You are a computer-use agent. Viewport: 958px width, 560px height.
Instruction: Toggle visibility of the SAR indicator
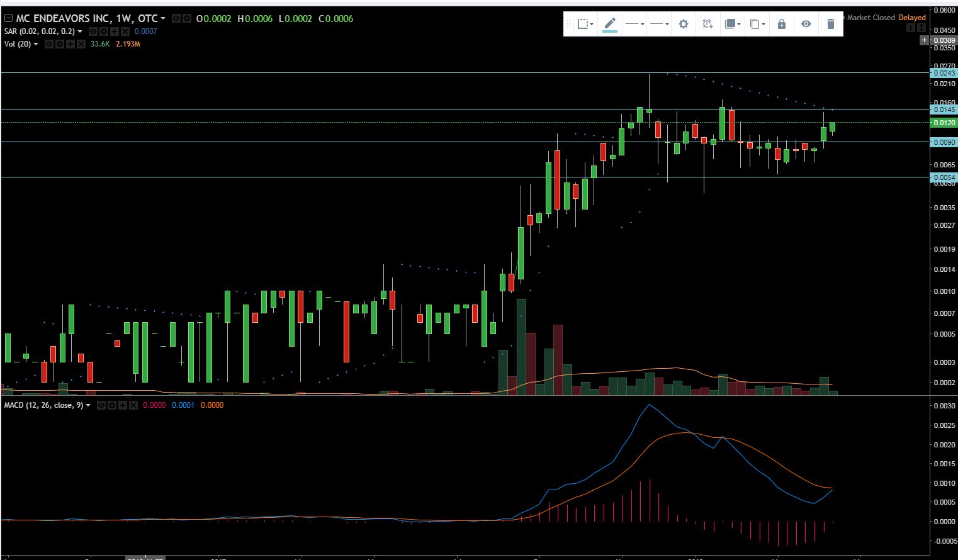[93, 31]
